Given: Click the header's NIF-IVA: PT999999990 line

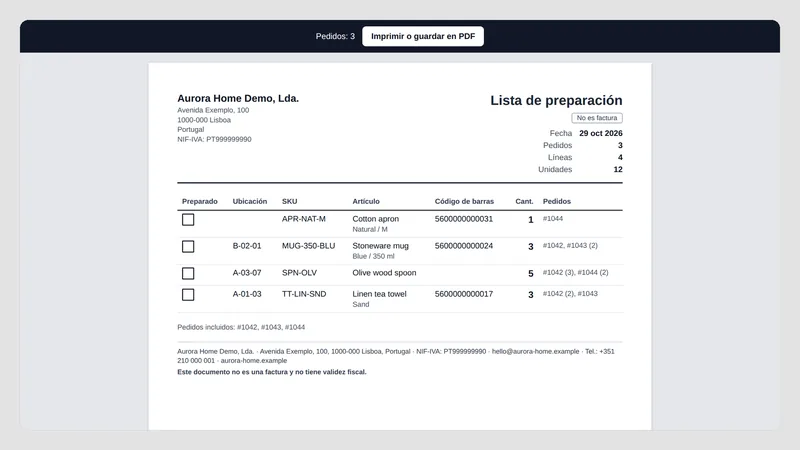Looking at the screenshot, I should coord(214,139).
